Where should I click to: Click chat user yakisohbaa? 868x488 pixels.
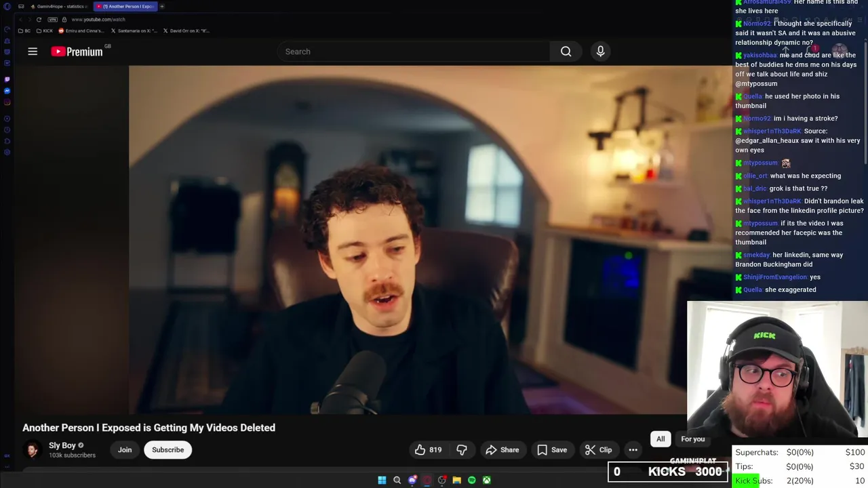[760, 55]
